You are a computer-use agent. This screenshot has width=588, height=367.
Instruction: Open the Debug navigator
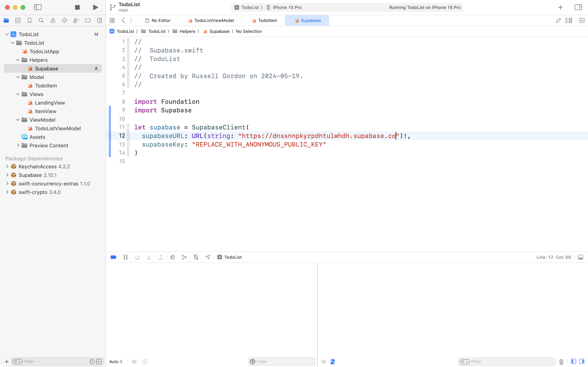coord(76,20)
